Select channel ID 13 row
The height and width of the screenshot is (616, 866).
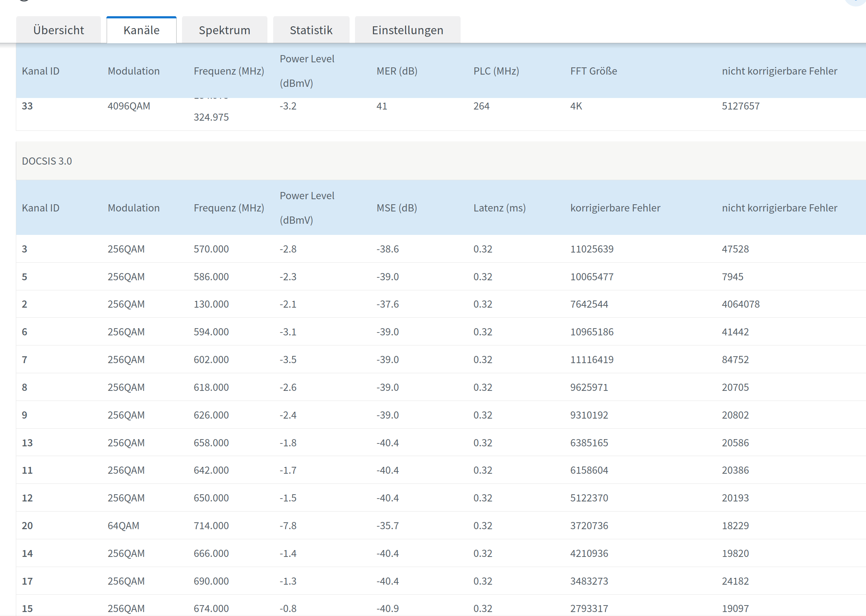(x=27, y=443)
